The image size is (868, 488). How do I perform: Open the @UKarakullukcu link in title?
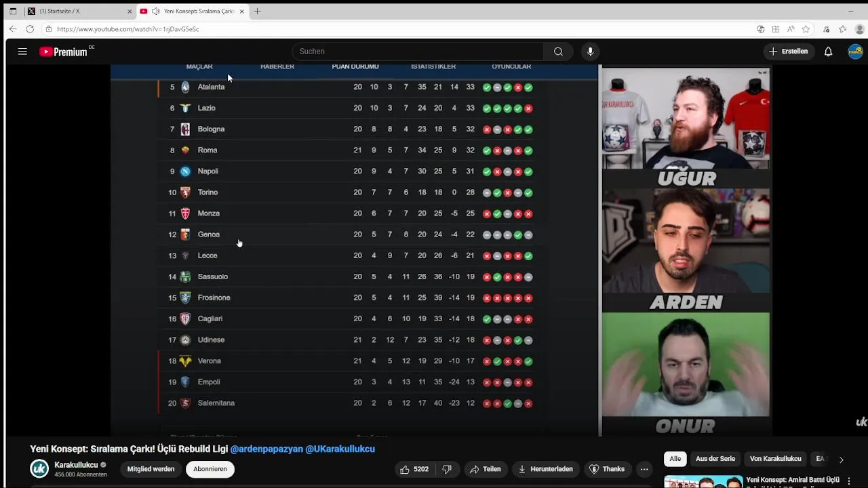click(x=340, y=449)
